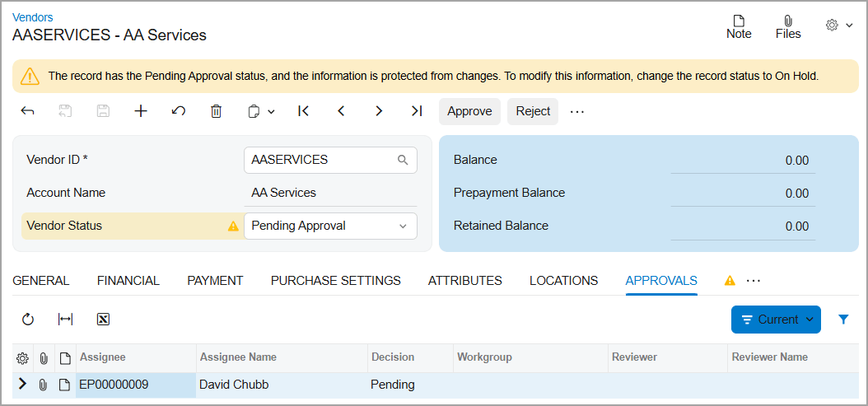Click the Save disk icon
The height and width of the screenshot is (406, 868).
tap(103, 111)
